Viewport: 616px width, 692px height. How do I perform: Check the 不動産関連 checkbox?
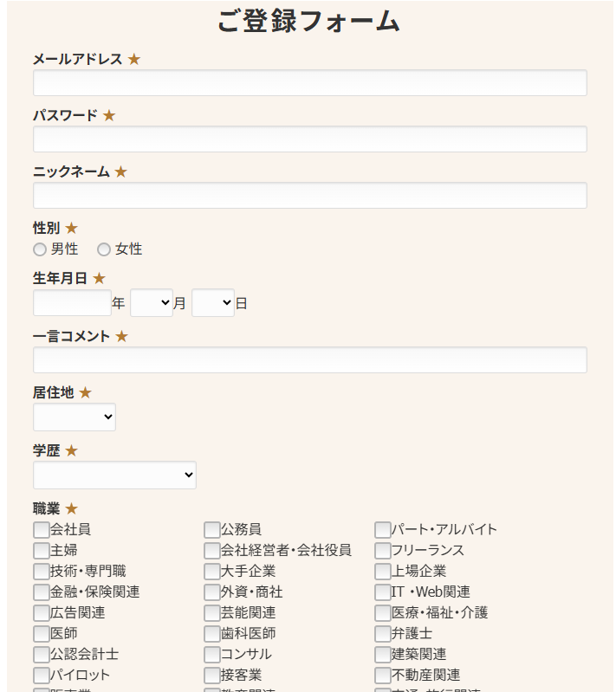[x=382, y=676]
